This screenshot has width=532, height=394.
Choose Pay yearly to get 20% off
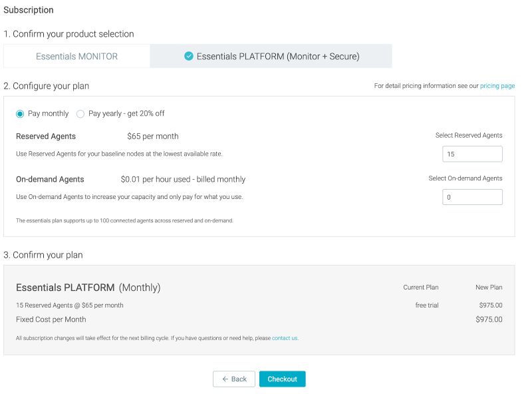[x=80, y=113]
